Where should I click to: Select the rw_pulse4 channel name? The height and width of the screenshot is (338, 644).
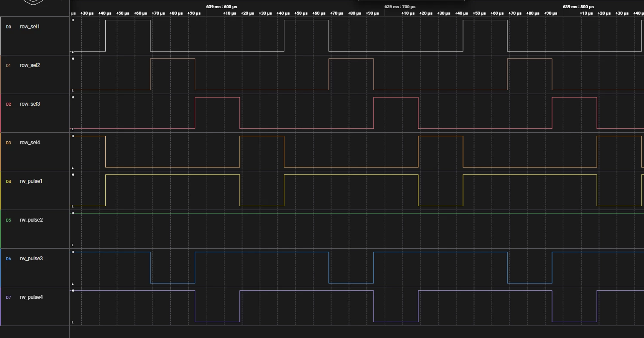(x=31, y=297)
